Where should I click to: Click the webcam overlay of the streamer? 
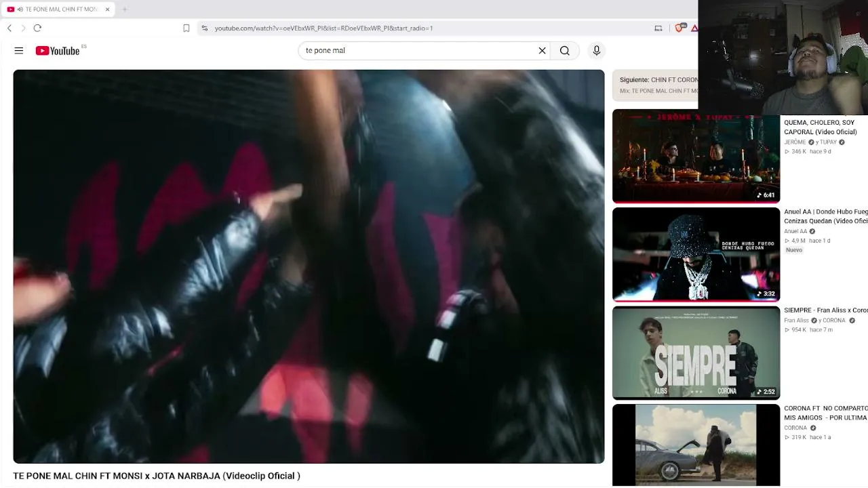pyautogui.click(x=783, y=58)
